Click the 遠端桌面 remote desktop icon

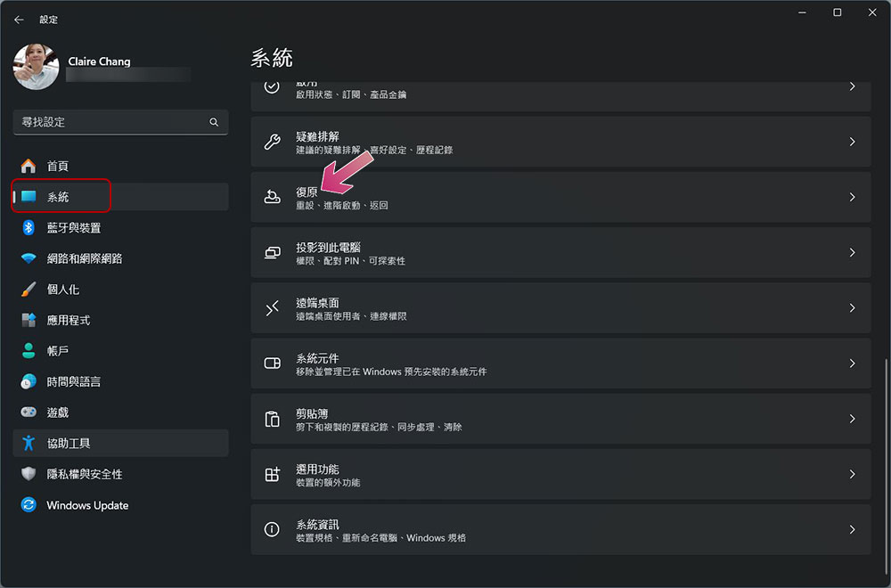tap(272, 308)
